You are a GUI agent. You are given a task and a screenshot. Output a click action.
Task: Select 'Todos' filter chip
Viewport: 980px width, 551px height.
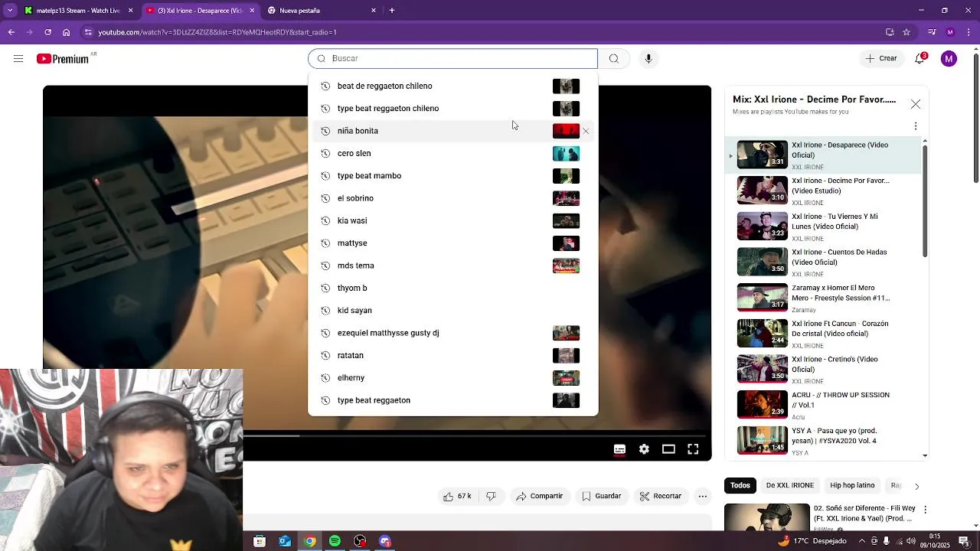[740, 486]
